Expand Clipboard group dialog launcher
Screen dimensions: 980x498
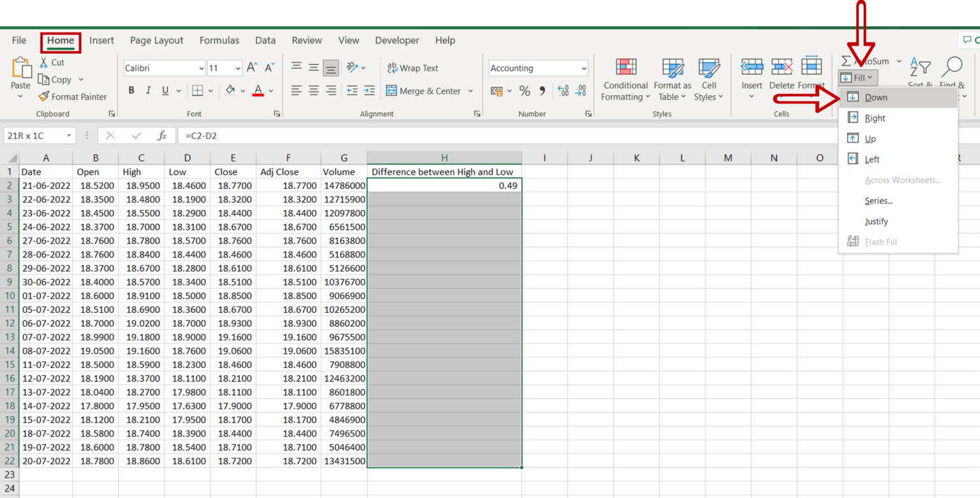coord(112,114)
